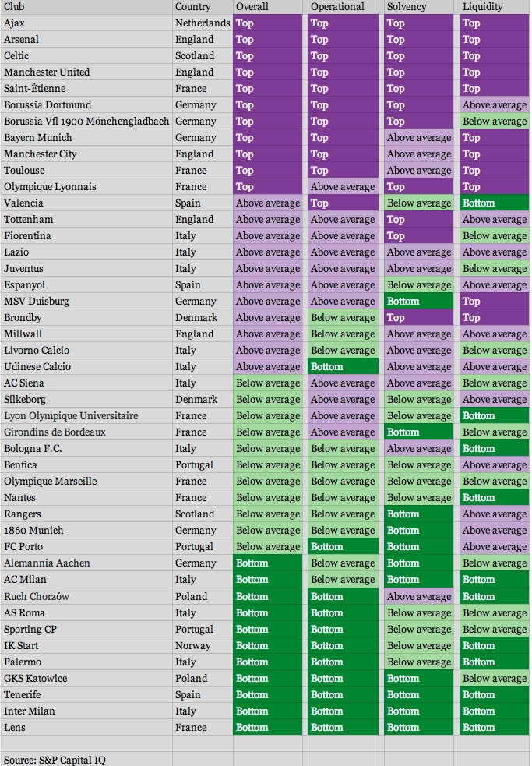Select Olympique Lyonnais' Above average operational cell

[x=343, y=187]
